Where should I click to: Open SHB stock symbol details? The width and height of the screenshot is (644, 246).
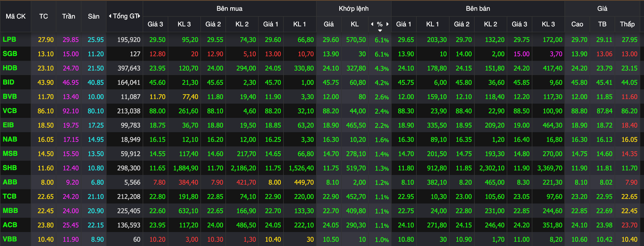point(10,168)
